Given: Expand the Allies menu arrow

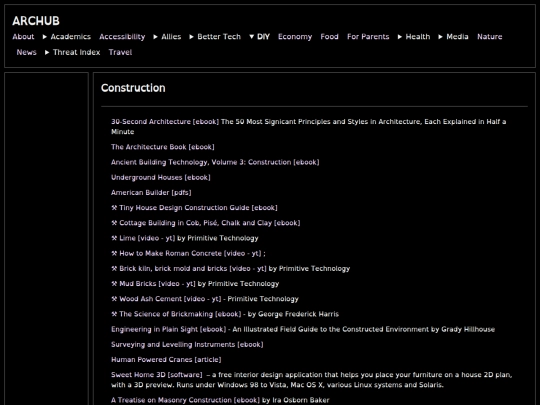Looking at the screenshot, I should pyautogui.click(x=155, y=37).
